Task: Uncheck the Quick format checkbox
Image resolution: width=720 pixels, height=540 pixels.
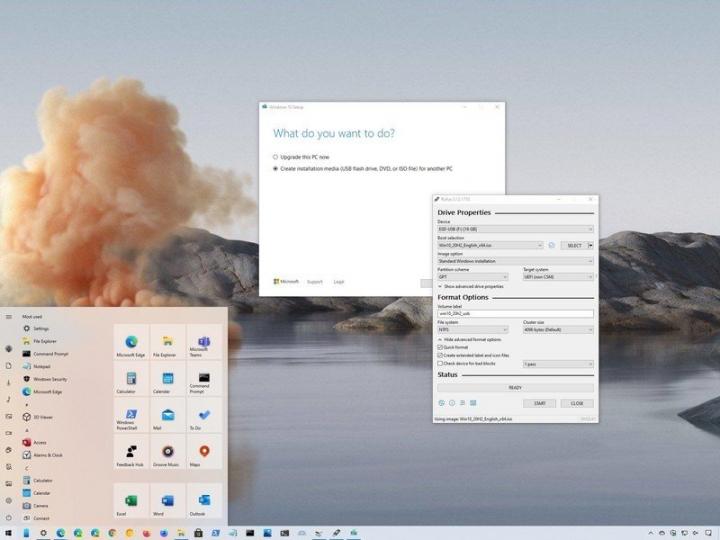Action: (x=440, y=347)
